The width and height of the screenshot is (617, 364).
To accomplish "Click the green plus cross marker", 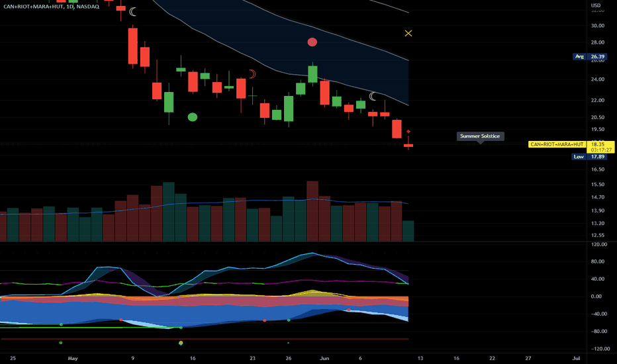I will [252, 95].
